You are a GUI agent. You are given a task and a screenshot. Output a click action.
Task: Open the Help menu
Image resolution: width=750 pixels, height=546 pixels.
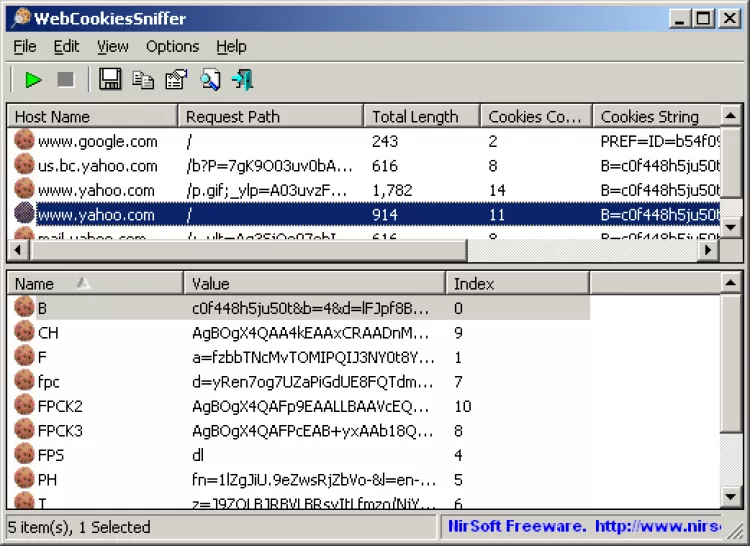tap(232, 46)
